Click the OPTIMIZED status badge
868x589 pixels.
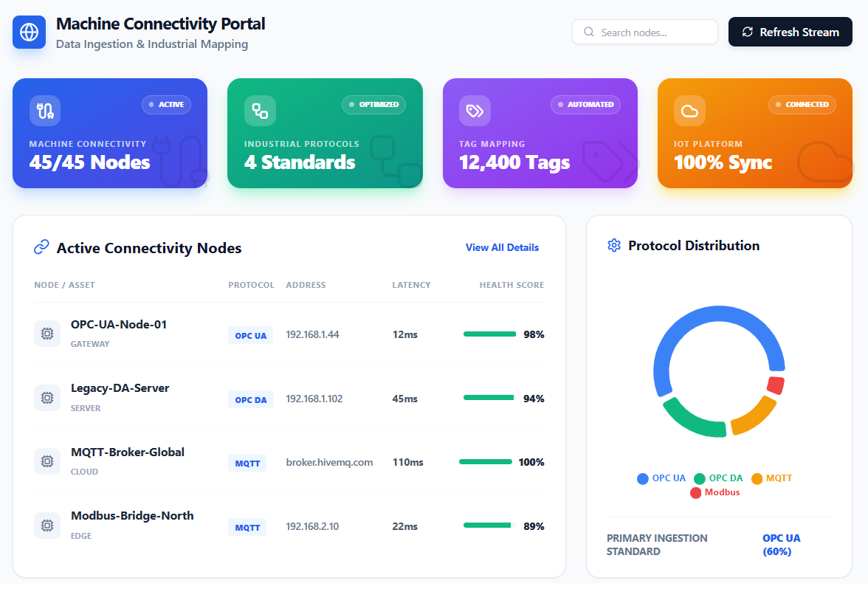click(373, 105)
